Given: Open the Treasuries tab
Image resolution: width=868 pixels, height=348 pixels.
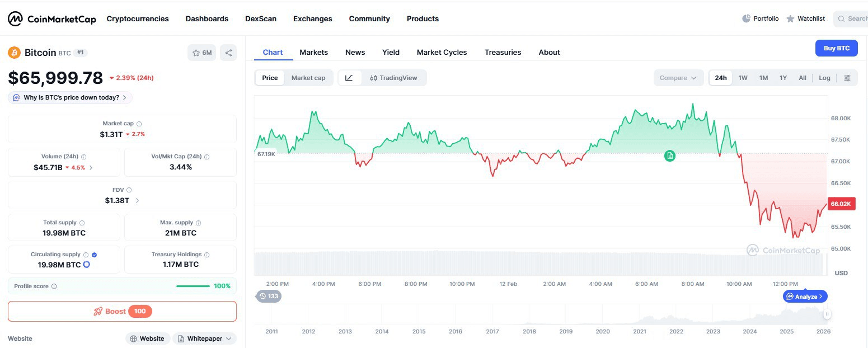Looking at the screenshot, I should (x=503, y=52).
